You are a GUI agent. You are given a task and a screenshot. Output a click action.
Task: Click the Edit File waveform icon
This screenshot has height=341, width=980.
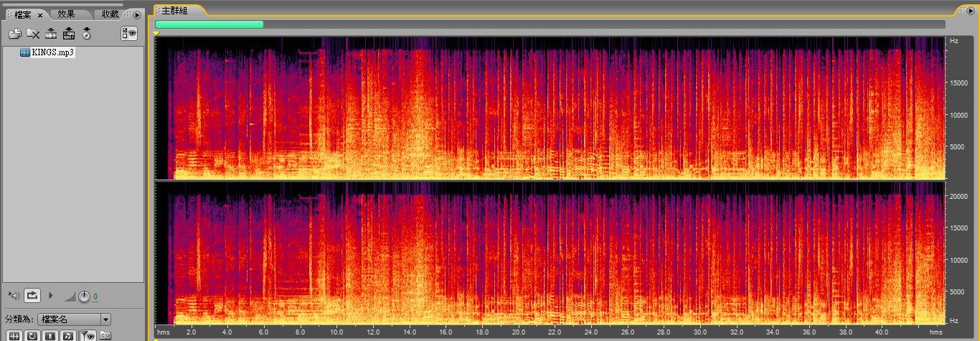pos(51,33)
